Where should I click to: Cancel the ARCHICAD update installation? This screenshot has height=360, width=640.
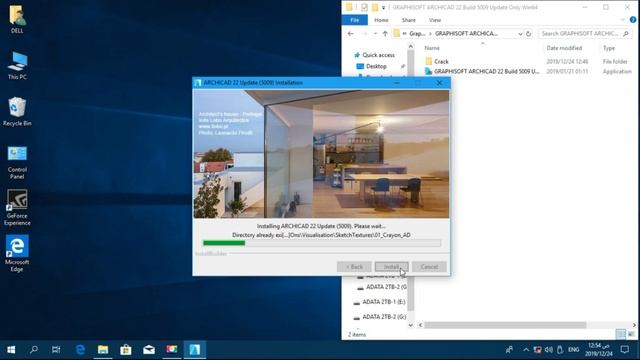429,267
